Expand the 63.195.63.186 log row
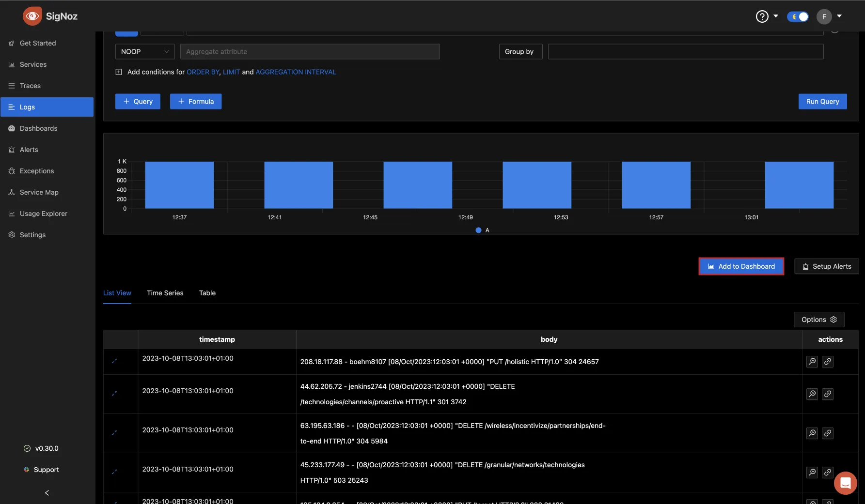Screen dimensions: 865x504 click(114, 433)
